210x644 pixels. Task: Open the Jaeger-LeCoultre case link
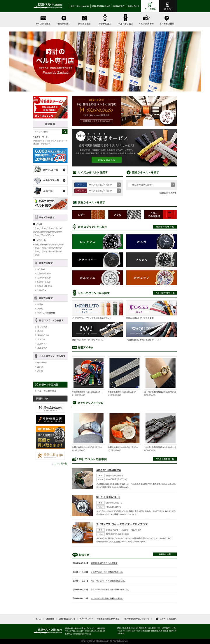tap(108, 470)
